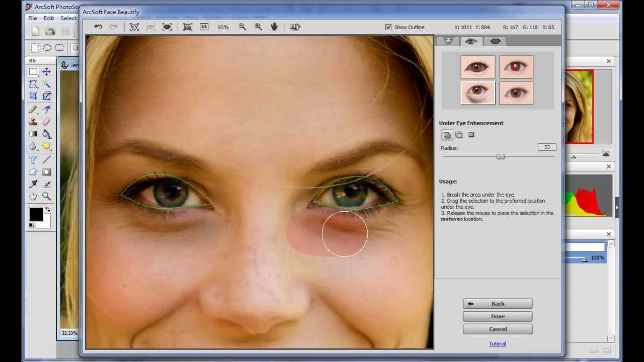Undo the last action in Face Beautify
Image resolution: width=644 pixels, height=362 pixels.
(98, 27)
